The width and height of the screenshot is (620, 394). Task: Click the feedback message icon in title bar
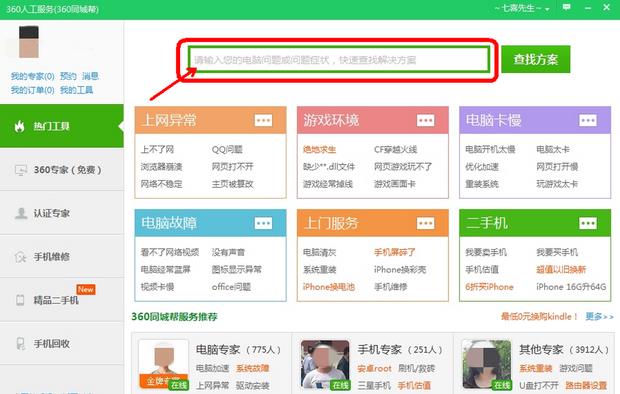(567, 7)
